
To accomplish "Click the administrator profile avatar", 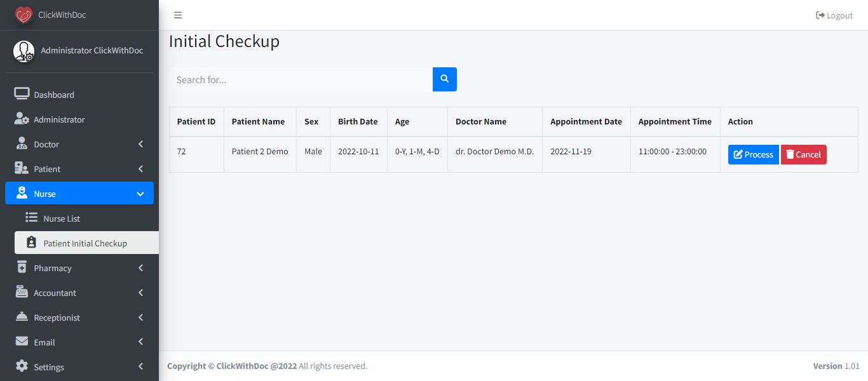I will [x=24, y=51].
